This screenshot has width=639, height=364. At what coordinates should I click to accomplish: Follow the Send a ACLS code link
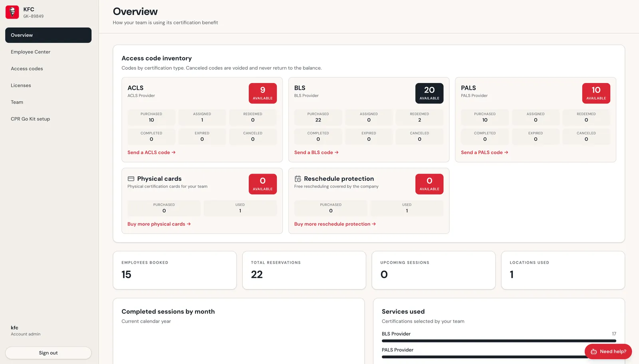(151, 152)
